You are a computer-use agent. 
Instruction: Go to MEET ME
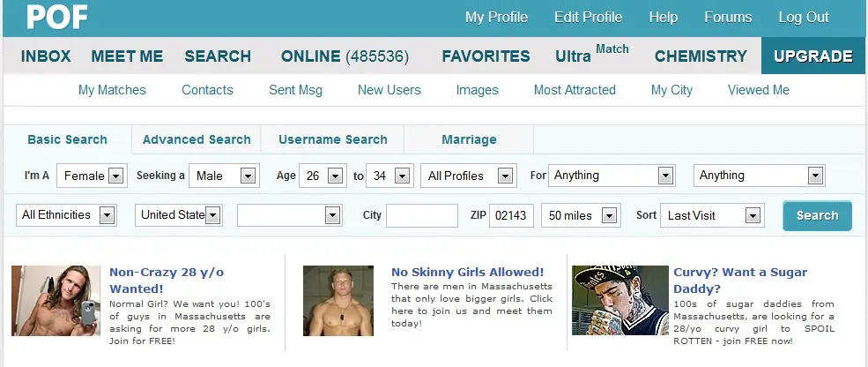[127, 56]
